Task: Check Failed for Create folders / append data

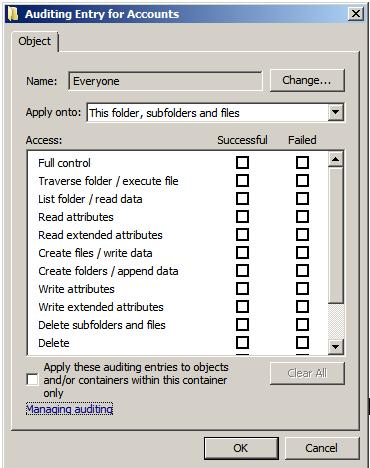Action: 302,271
